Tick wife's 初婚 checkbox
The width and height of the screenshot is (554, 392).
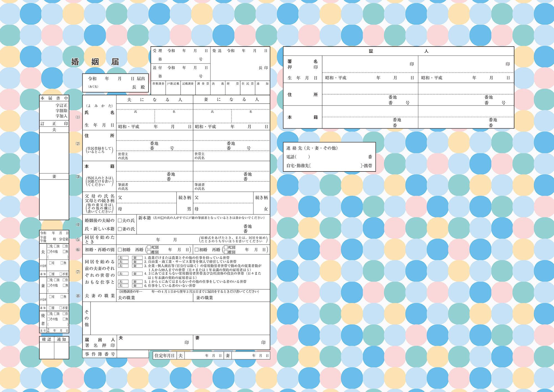197,250
